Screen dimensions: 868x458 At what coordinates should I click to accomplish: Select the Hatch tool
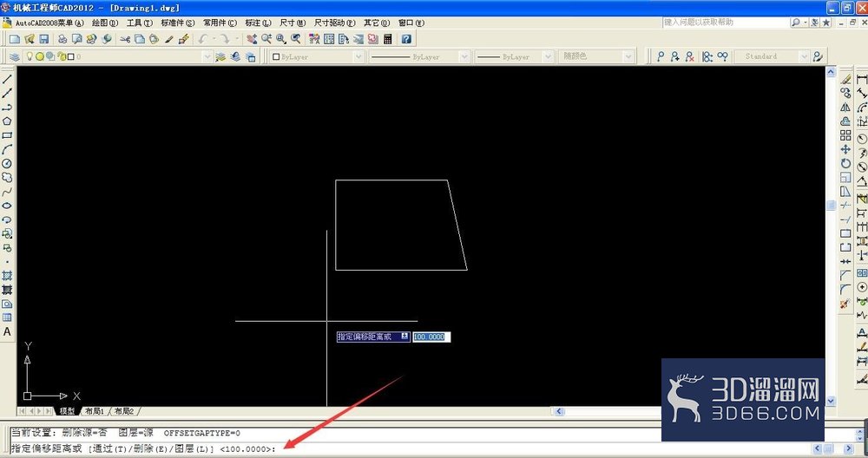pos(7,276)
